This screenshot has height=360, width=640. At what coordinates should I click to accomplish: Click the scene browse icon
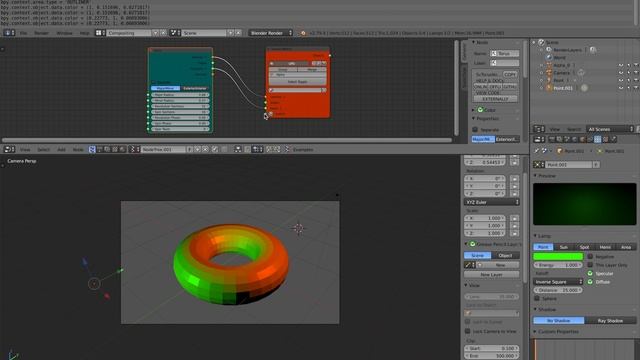click(x=175, y=33)
